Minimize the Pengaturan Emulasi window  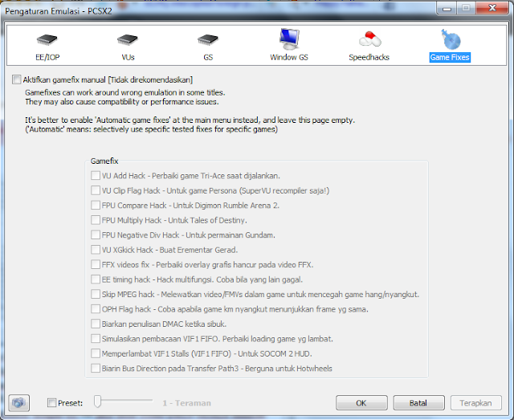(447, 8)
